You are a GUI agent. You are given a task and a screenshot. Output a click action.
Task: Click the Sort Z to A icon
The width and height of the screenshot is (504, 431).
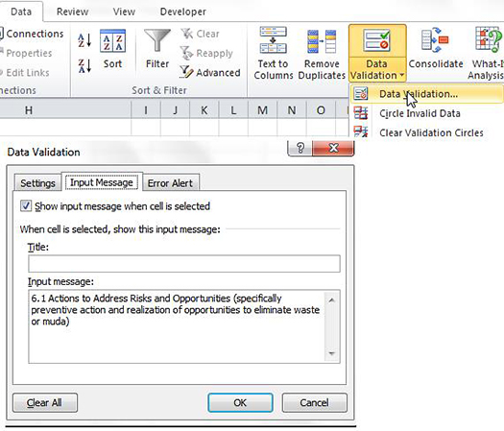(84, 65)
